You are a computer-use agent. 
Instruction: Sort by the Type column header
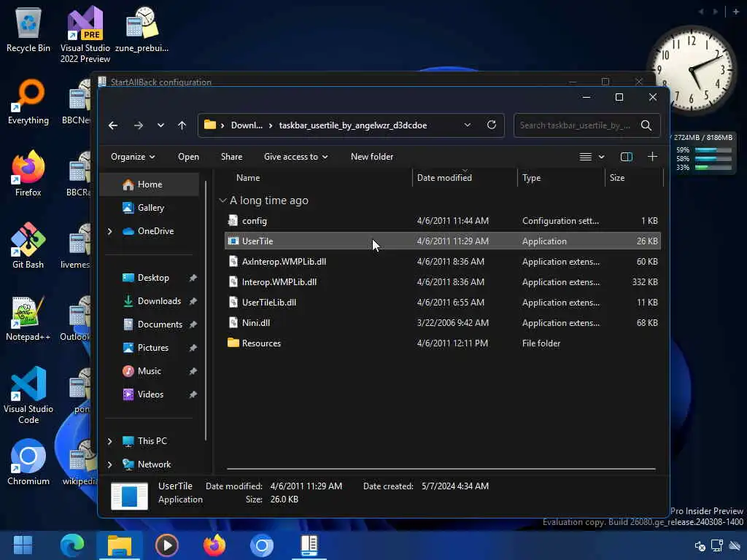(531, 178)
